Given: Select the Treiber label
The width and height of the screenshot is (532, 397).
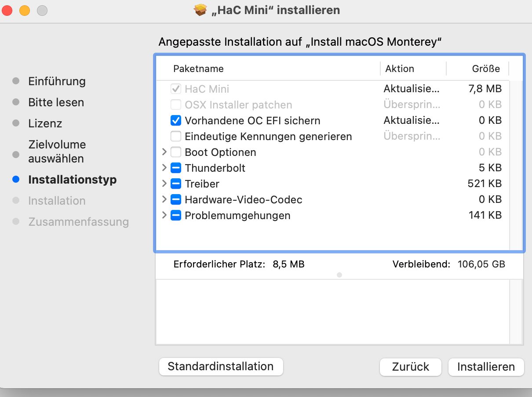Looking at the screenshot, I should coord(202,184).
